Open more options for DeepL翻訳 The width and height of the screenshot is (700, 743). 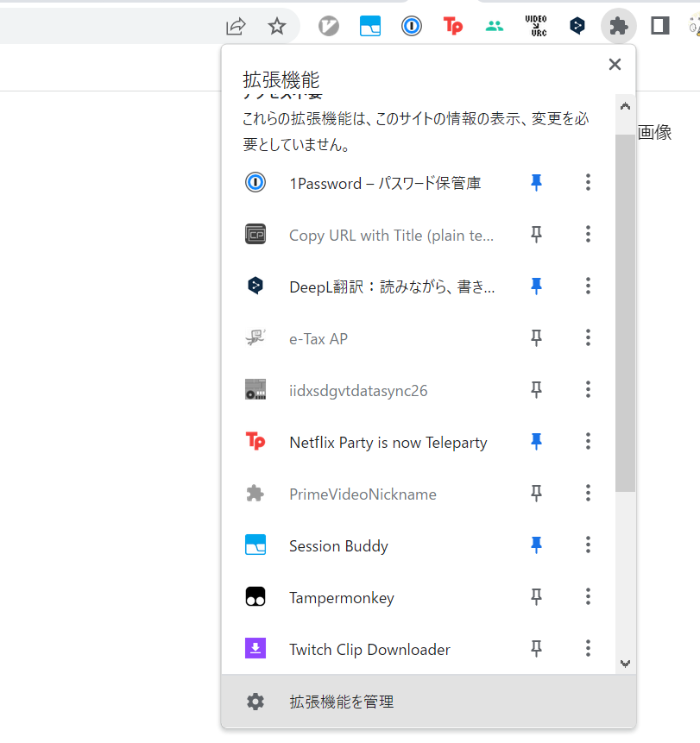coord(588,286)
